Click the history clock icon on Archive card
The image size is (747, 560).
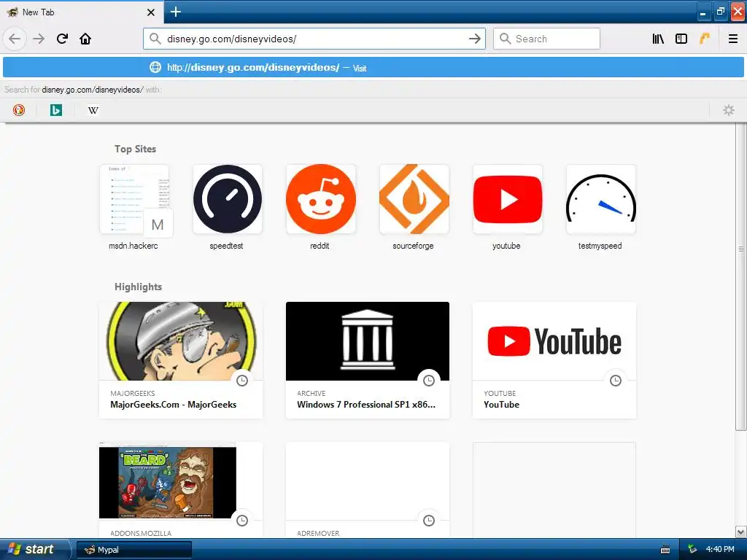coord(429,381)
